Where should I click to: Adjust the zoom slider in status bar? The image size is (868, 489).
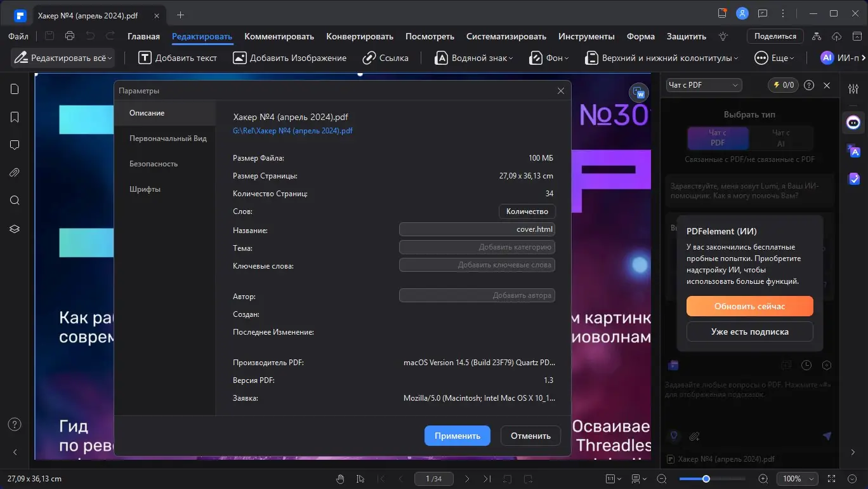coord(706,479)
